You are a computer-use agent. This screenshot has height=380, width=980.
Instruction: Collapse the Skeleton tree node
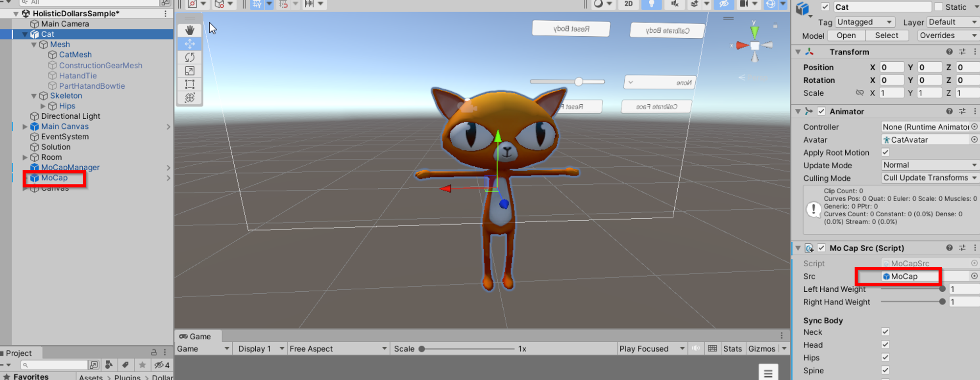click(34, 96)
